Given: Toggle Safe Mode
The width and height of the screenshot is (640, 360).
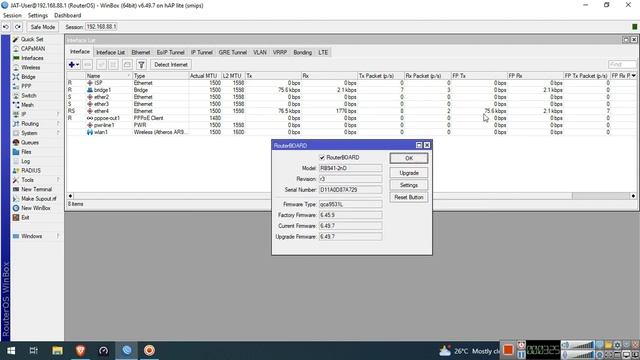Looking at the screenshot, I should [42, 27].
